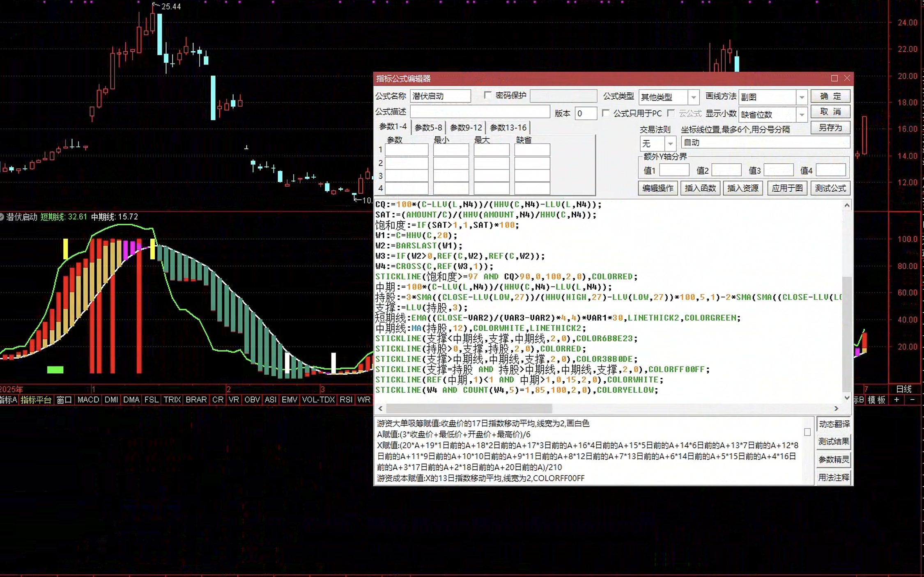Screen dimensions: 924x577
Task: Maximize the formula editor dialog
Action: (x=834, y=78)
